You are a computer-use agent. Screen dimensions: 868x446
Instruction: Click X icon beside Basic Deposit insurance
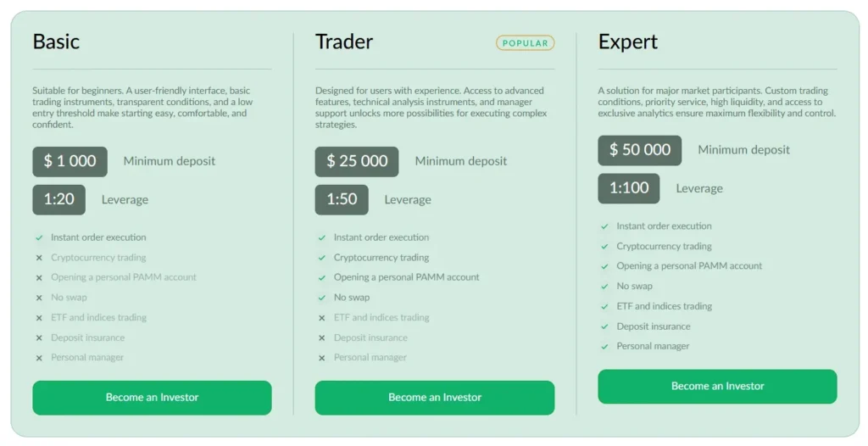[x=39, y=338]
